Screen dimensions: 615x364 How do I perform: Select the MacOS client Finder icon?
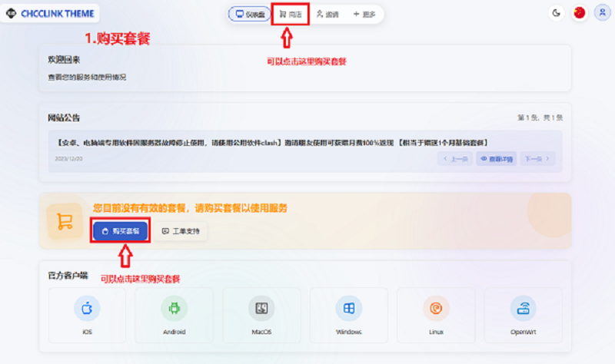click(261, 309)
